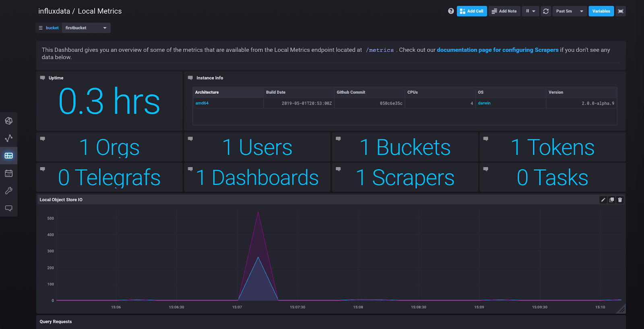This screenshot has height=329, width=644.
Task: Click the note icon on Instance Info cell
Action: point(190,78)
